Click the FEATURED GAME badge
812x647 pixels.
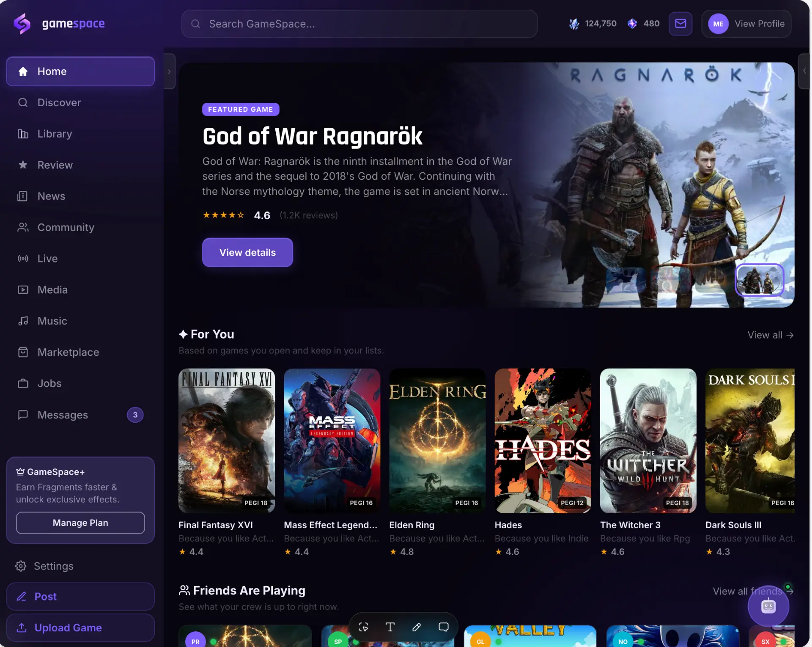241,109
